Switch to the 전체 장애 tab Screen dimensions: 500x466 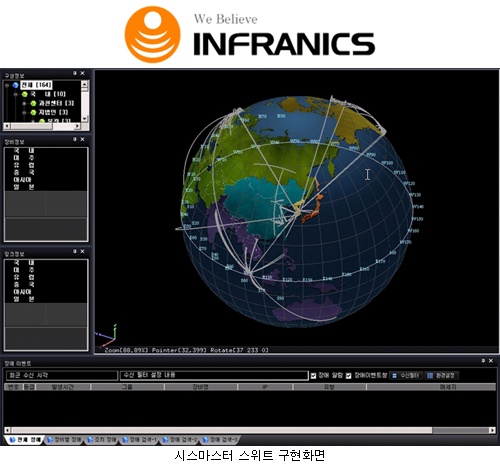click(24, 440)
